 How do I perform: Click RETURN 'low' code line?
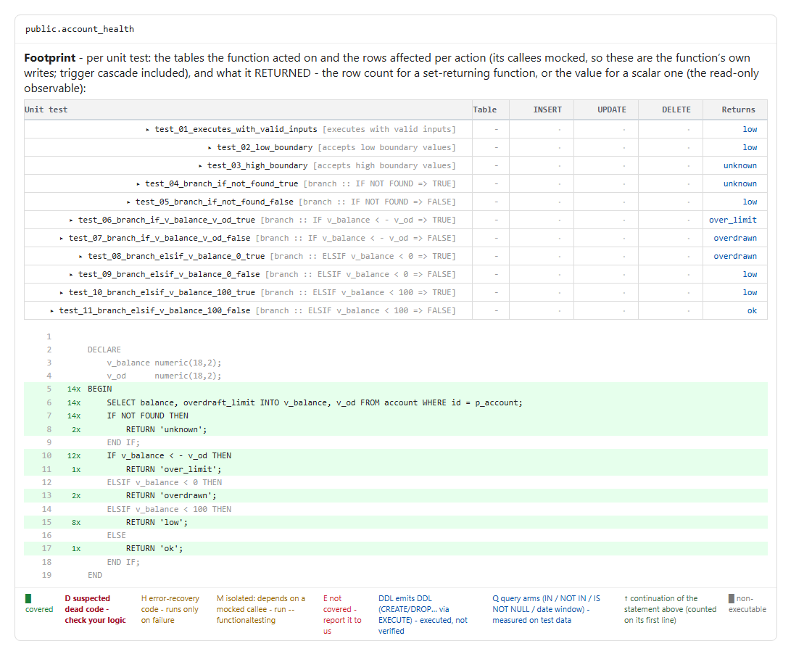(x=157, y=523)
